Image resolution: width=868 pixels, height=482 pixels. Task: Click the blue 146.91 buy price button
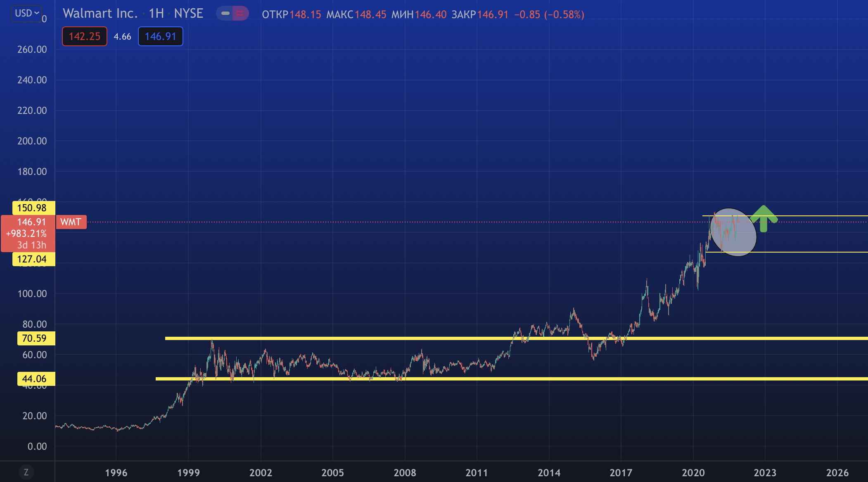(x=161, y=36)
